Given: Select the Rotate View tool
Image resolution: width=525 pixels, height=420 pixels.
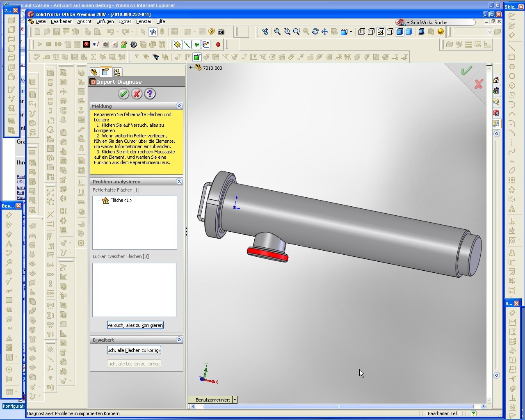Looking at the screenshot, I should [315, 32].
